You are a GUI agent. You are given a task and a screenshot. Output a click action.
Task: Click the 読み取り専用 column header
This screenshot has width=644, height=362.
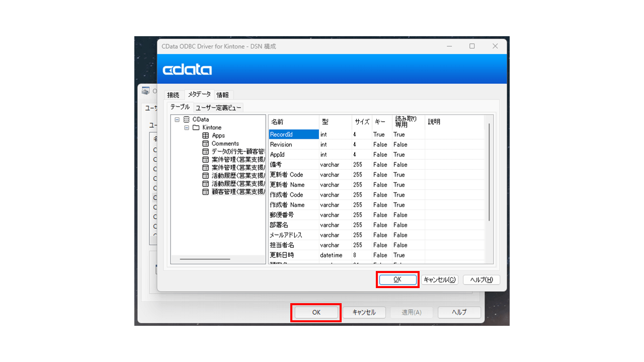409,122
